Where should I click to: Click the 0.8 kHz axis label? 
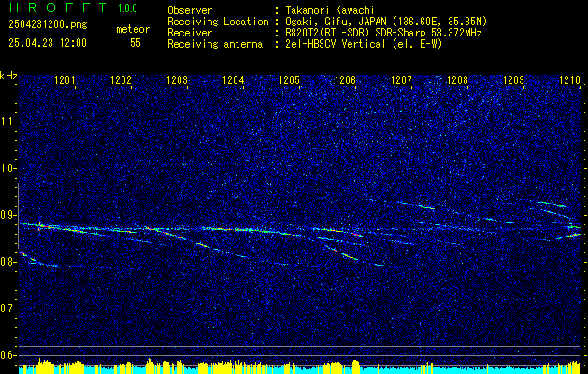pos(7,262)
